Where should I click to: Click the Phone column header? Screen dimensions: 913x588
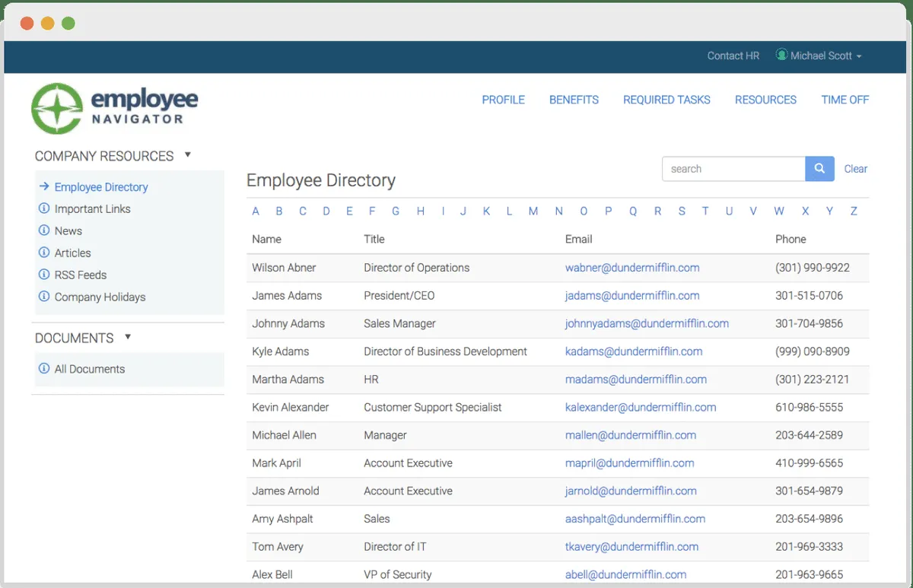(791, 239)
